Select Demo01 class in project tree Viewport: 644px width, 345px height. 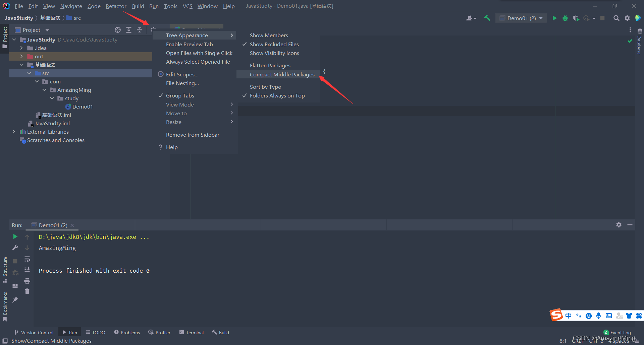point(83,107)
